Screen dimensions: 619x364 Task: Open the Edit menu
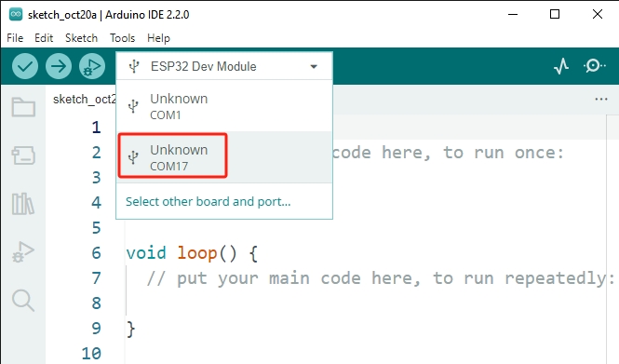coord(44,38)
